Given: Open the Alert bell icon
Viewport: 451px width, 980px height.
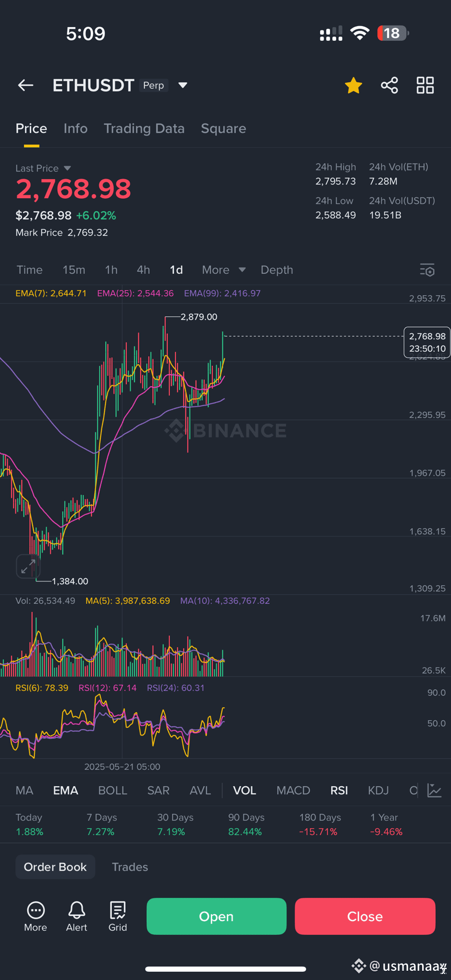Looking at the screenshot, I should [77, 916].
